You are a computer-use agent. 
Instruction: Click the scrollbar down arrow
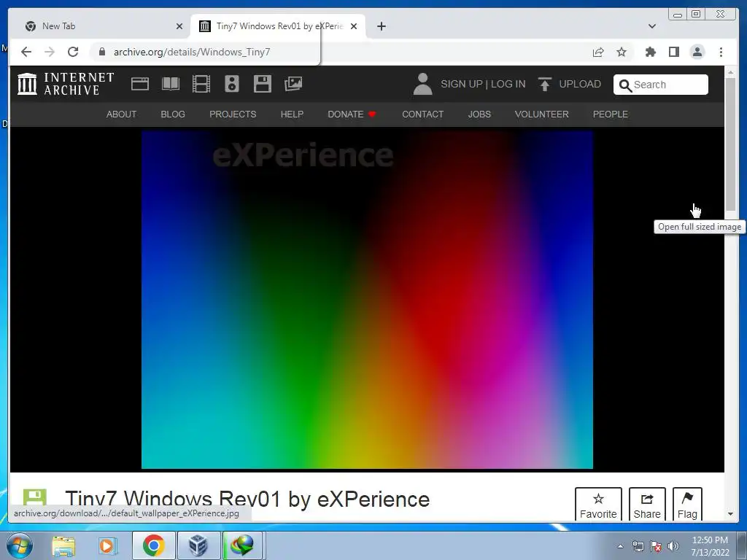730,514
